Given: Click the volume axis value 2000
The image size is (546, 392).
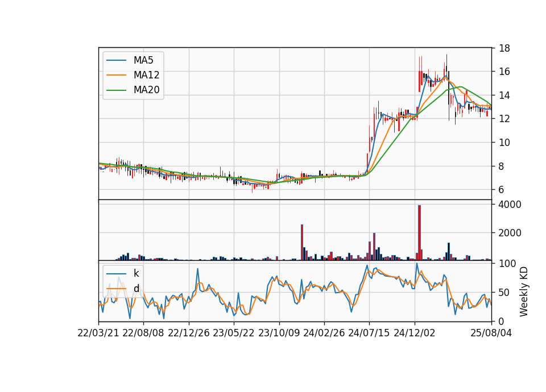Looking at the screenshot, I should 510,233.
